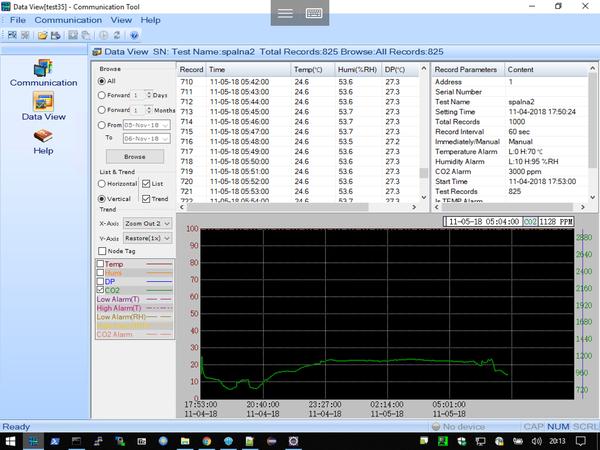Viewport: 600px width, 450px height.
Task: Click the first connect icon in toolbar
Action: (x=11, y=34)
